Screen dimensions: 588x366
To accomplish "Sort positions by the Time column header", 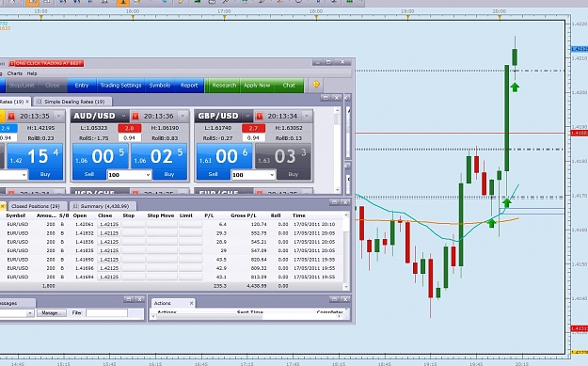I will 299,215.
